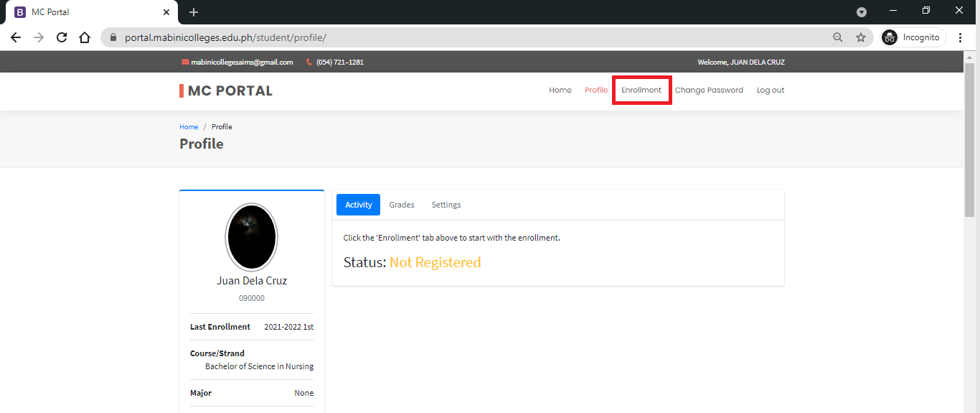The height and width of the screenshot is (413, 980).
Task: Open Chrome three-dot menu
Action: (x=960, y=37)
